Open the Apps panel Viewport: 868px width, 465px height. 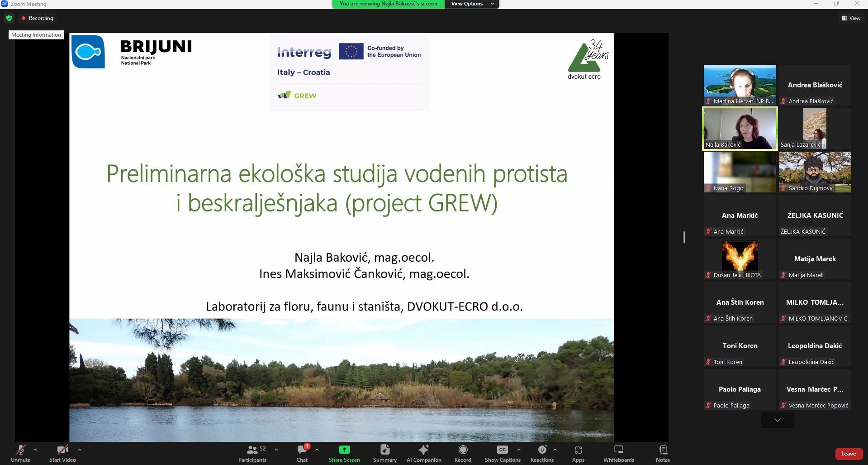click(578, 453)
